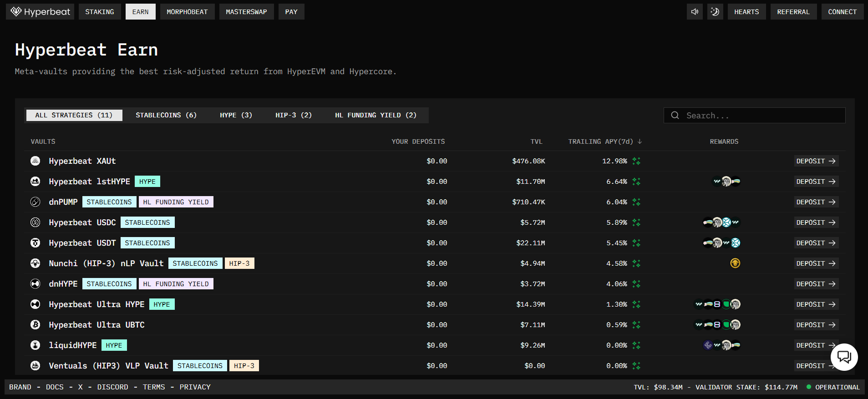The width and height of the screenshot is (868, 399).
Task: Click the Ventuals VLP Vault icon
Action: 35,365
